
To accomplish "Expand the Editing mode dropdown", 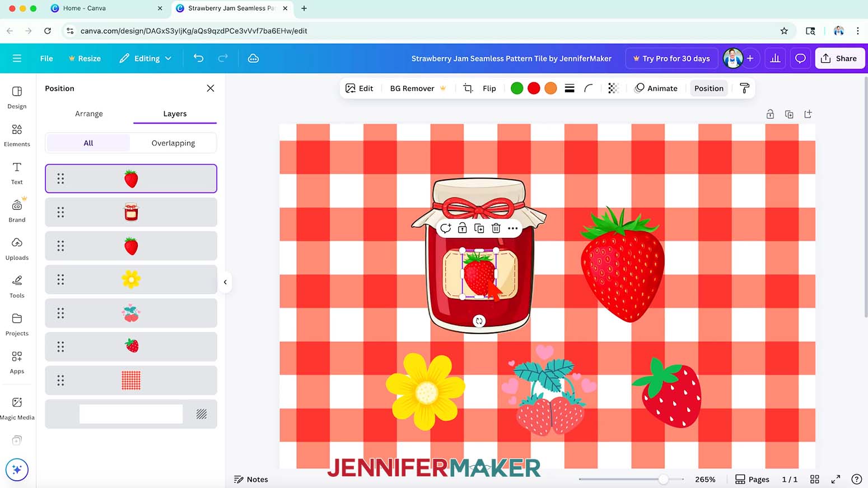I will click(x=146, y=58).
